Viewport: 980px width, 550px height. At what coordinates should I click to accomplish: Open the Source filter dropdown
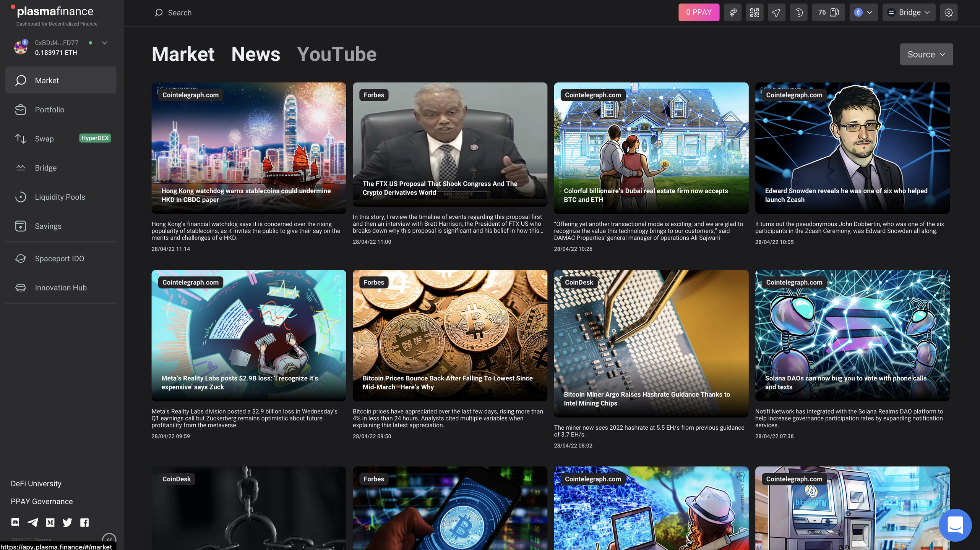[926, 54]
